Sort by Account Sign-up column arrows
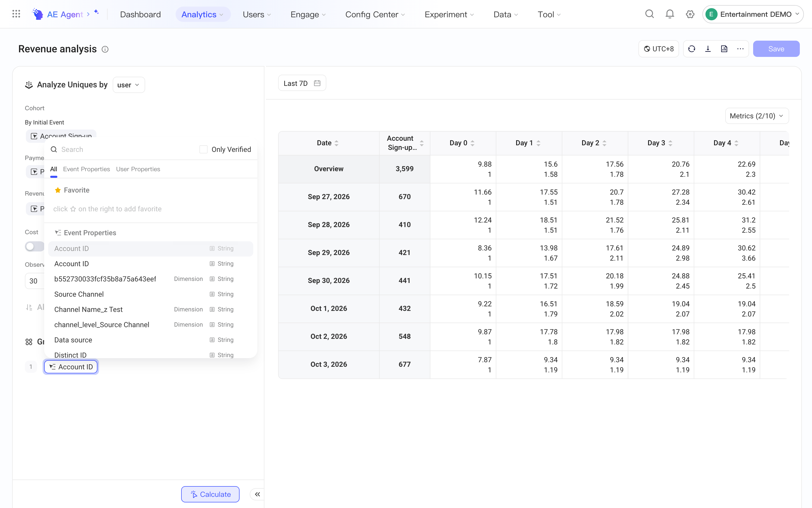This screenshot has height=508, width=812. click(422, 143)
